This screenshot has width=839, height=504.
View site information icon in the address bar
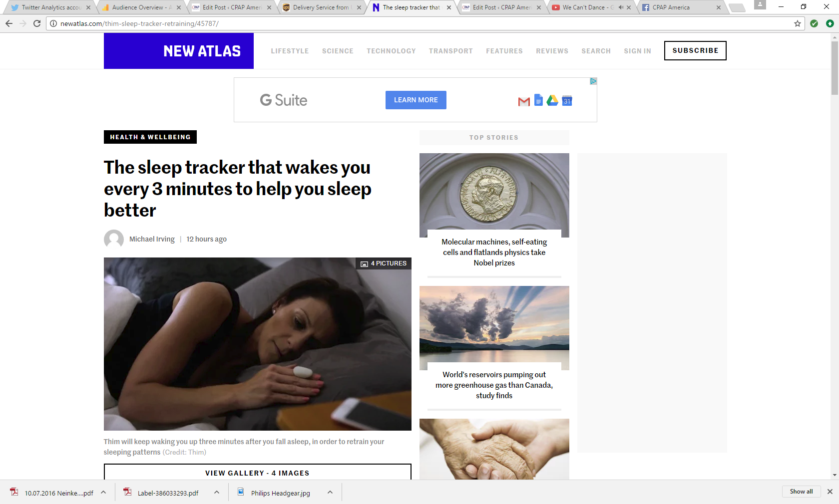point(53,23)
